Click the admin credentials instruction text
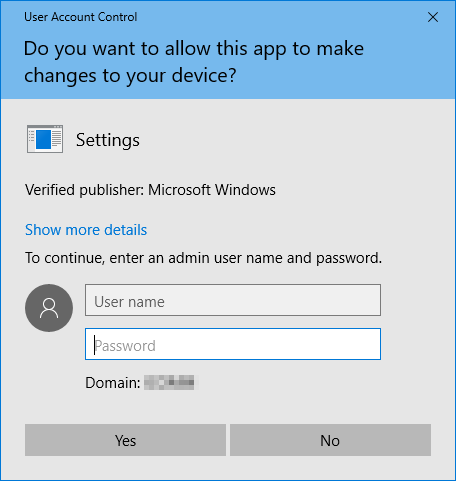Screen dimensions: 456x481 tap(203, 258)
